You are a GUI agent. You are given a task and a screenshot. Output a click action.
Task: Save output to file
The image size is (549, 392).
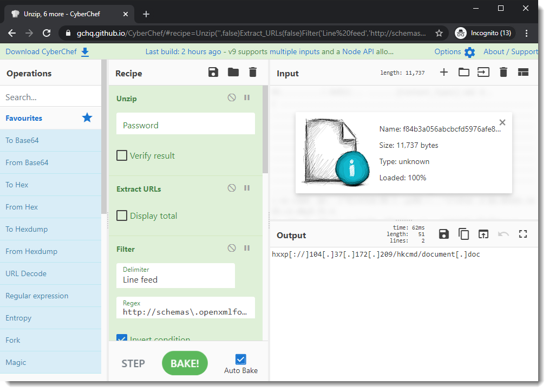(443, 234)
